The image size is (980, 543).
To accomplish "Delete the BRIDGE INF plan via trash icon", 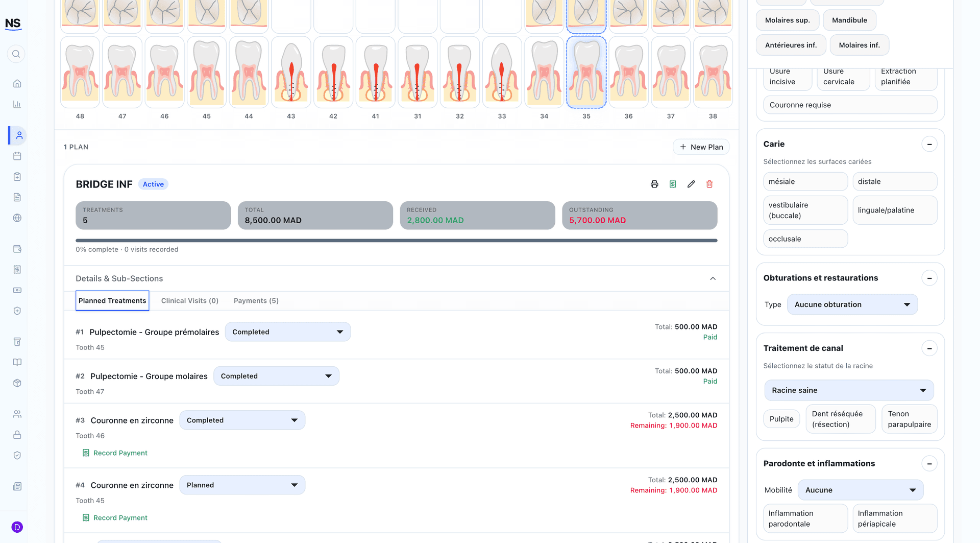I will coord(709,184).
